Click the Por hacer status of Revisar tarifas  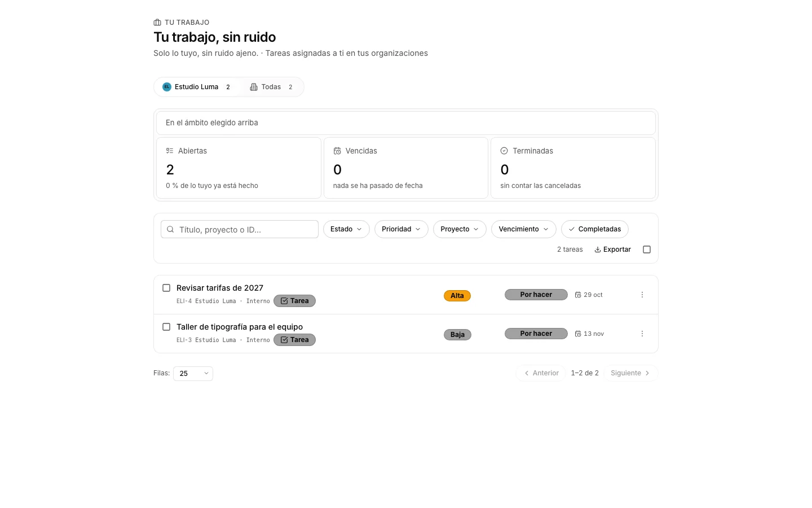536,295
